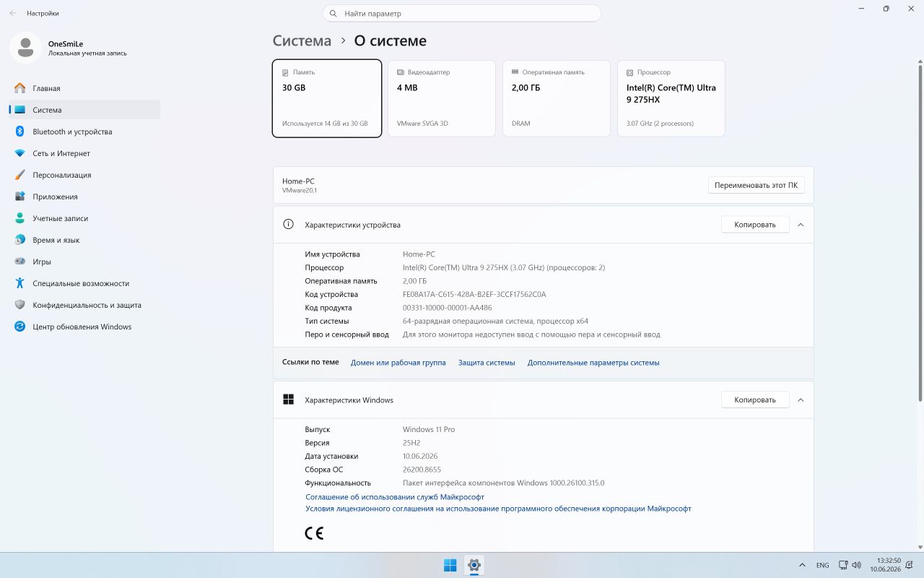
Task: Click the Игры gamepad icon
Action: [x=19, y=262]
